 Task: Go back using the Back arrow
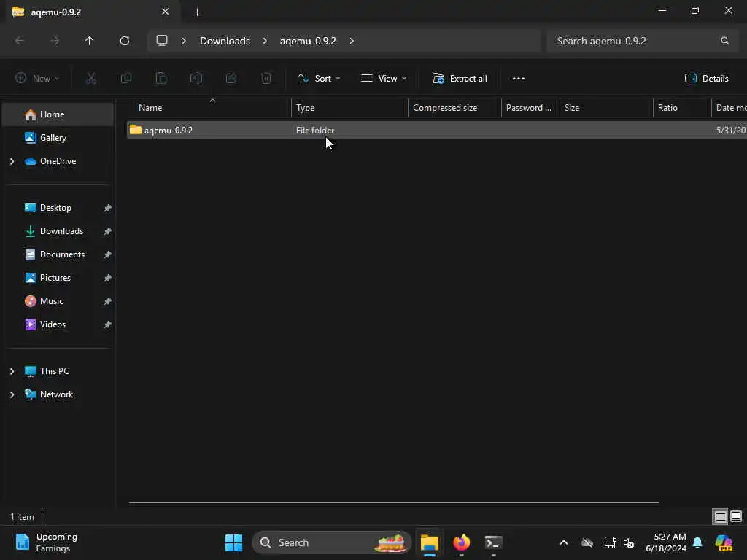click(20, 41)
